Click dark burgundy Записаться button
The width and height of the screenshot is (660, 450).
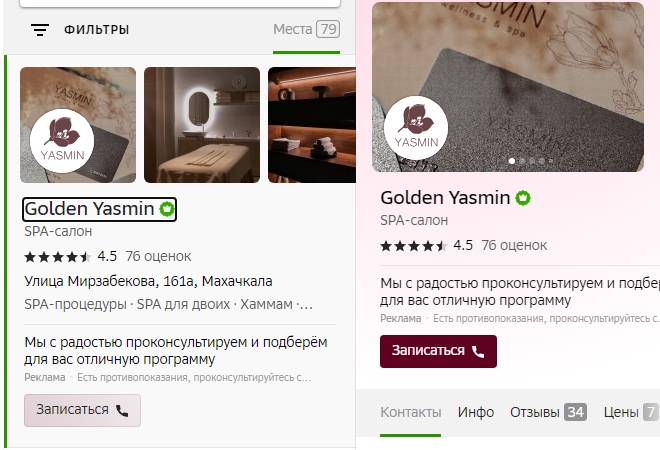click(438, 351)
